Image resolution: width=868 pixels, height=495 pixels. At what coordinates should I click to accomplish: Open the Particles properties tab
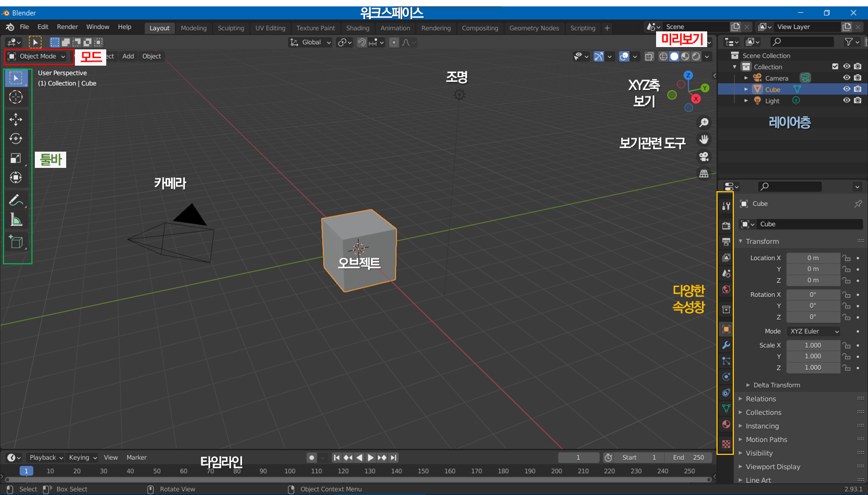(726, 361)
